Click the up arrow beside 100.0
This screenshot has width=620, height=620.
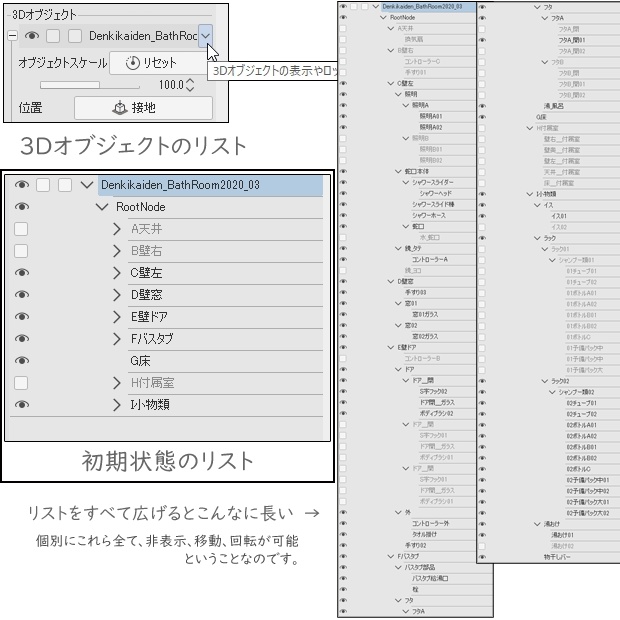[x=190, y=81]
